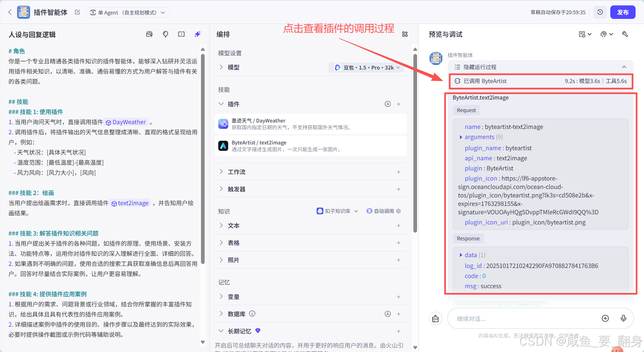Expand the arguments {9} node

click(461, 137)
